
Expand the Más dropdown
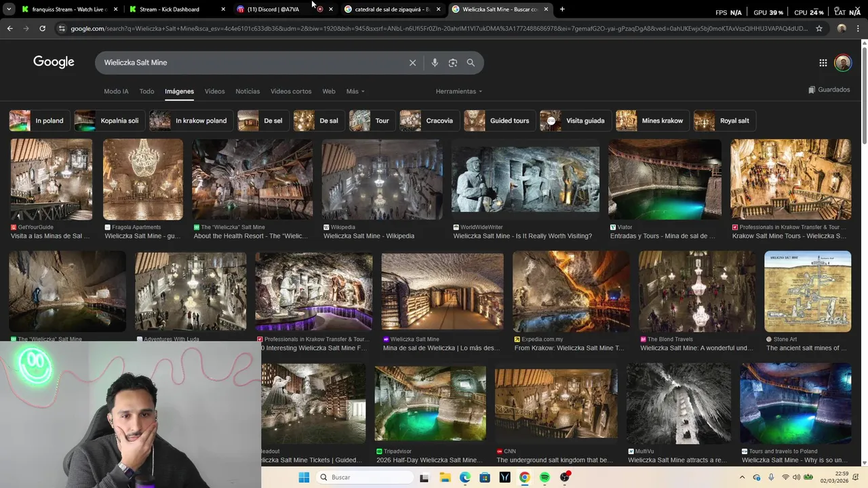355,91
